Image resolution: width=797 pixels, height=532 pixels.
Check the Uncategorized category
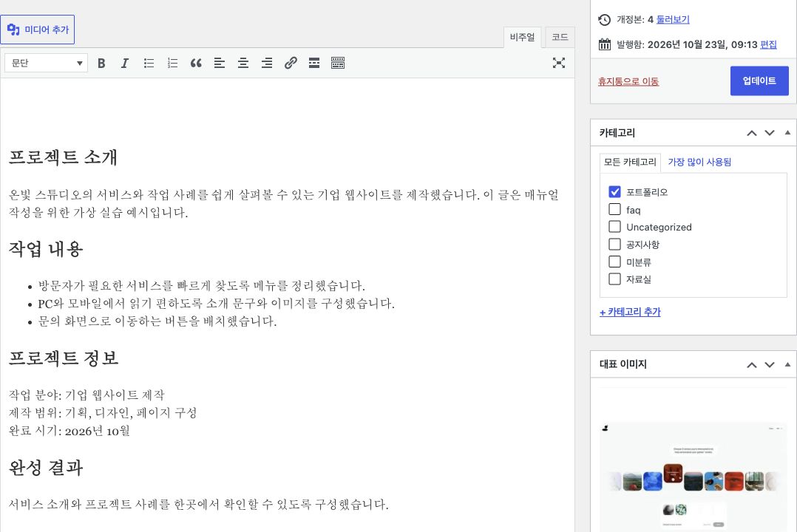click(614, 227)
